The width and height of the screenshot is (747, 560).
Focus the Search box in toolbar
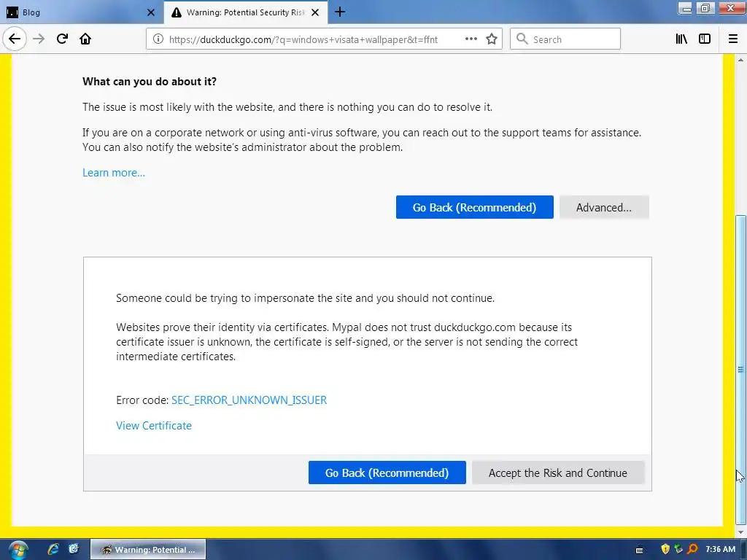pos(565,39)
